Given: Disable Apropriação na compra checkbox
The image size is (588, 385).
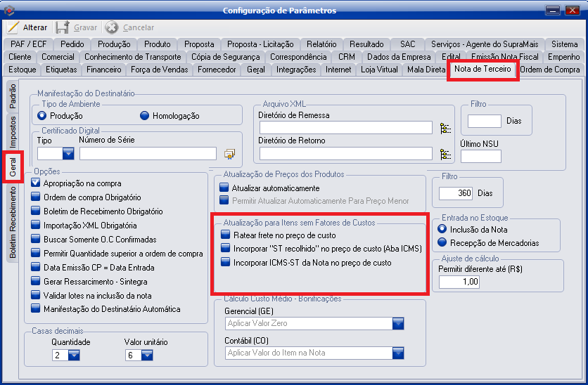Looking at the screenshot, I should [36, 183].
